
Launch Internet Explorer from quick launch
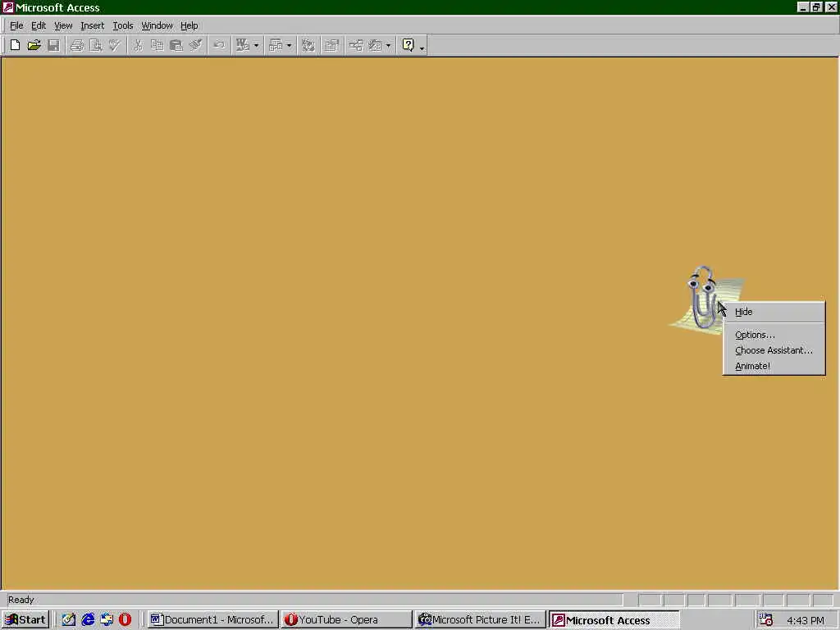click(x=88, y=620)
